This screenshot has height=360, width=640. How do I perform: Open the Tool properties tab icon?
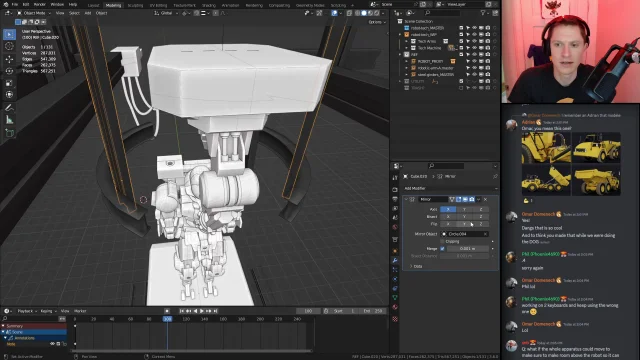click(x=395, y=178)
